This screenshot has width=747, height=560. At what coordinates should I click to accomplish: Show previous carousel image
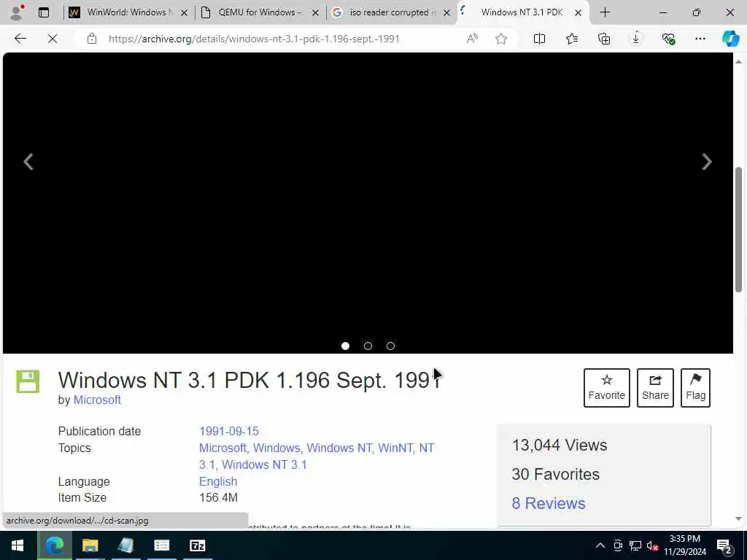28,161
